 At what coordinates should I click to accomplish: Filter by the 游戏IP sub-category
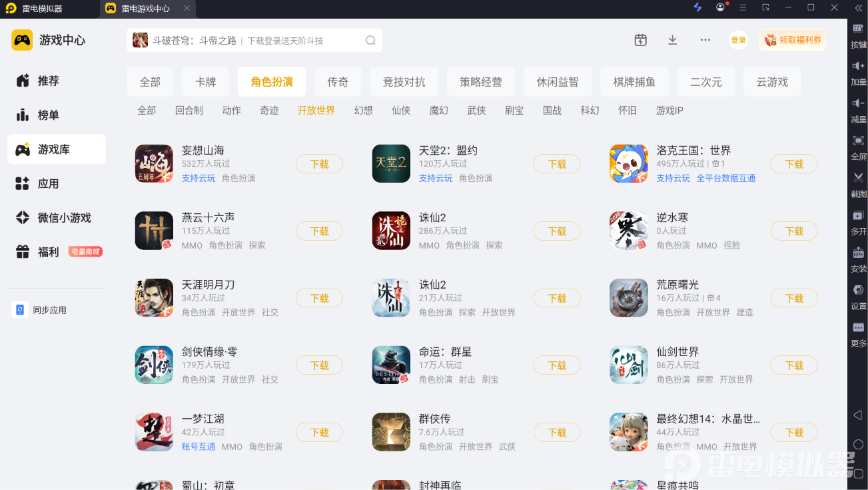(669, 111)
